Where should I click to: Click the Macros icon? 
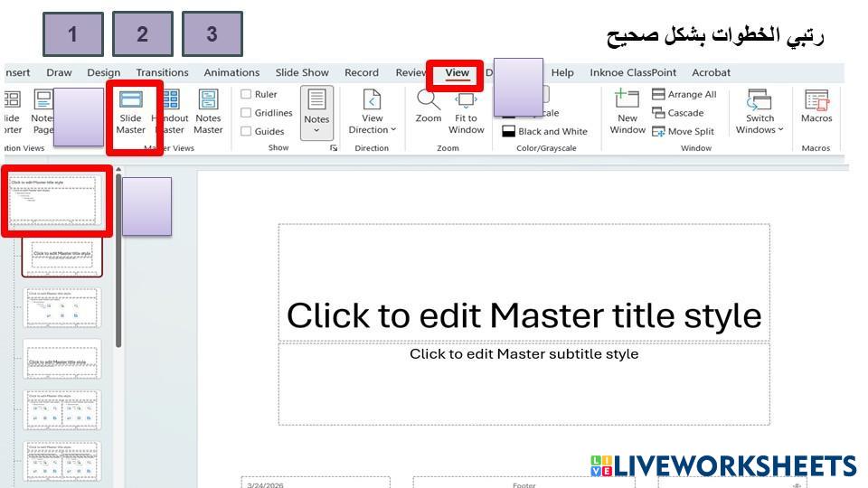pyautogui.click(x=816, y=107)
